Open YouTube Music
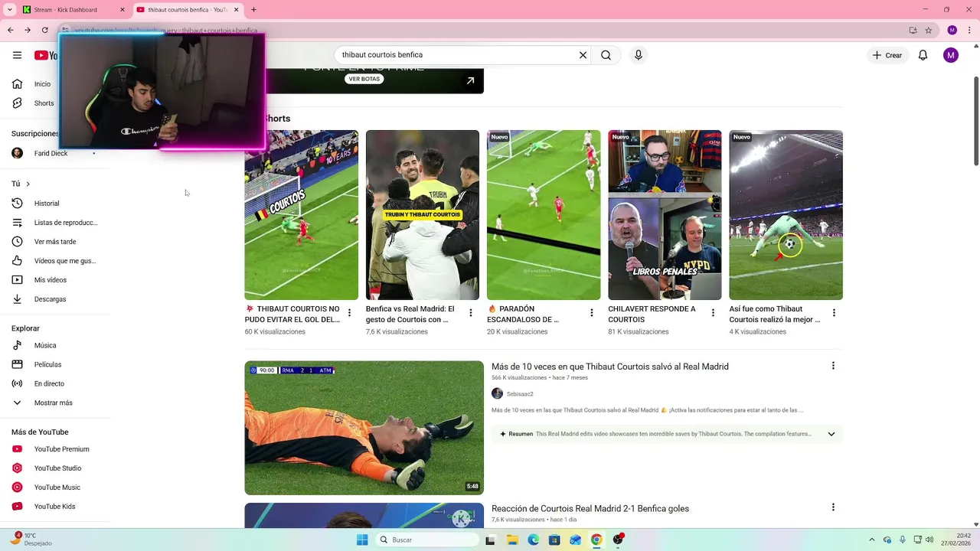The height and width of the screenshot is (551, 980). 57,487
